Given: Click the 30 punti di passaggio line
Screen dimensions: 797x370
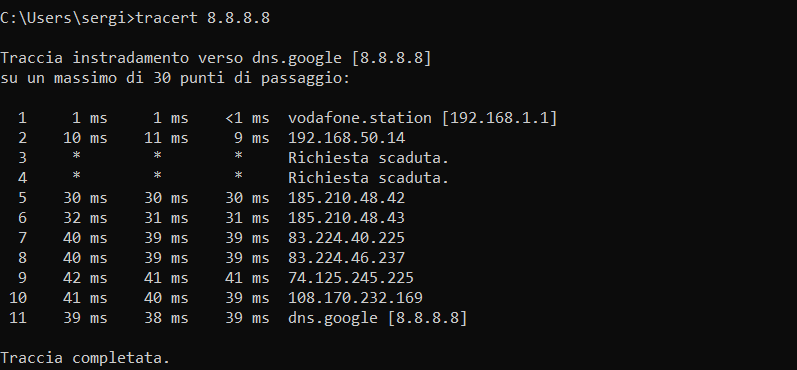Looking at the screenshot, I should tap(175, 79).
